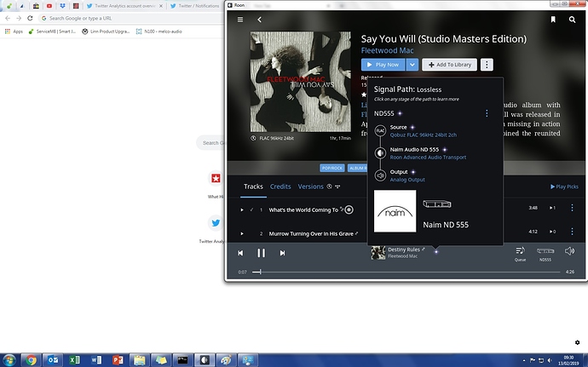
Task: Play track 1 What's the World Coming To
Action: coord(242,210)
